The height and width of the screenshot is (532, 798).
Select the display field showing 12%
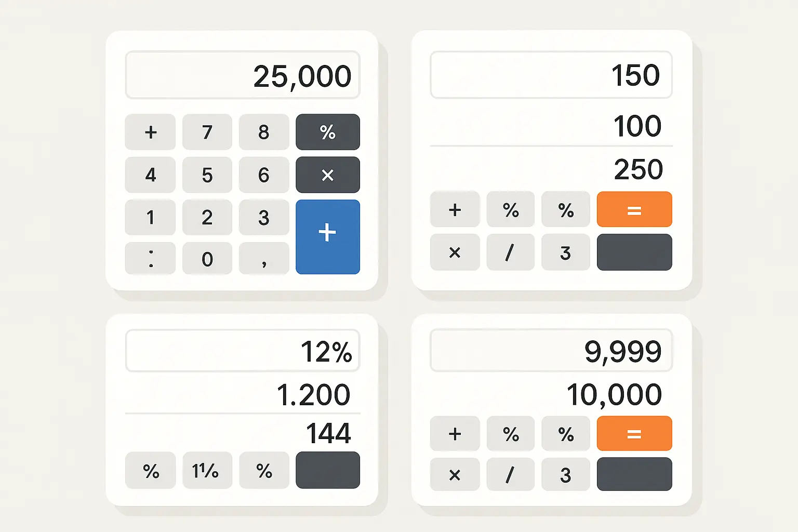(242, 351)
